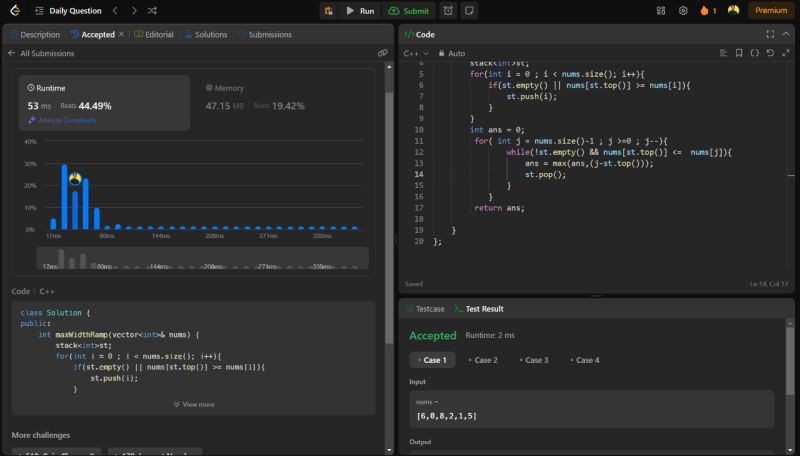
Task: Select the Memory stats card
Action: (283, 104)
